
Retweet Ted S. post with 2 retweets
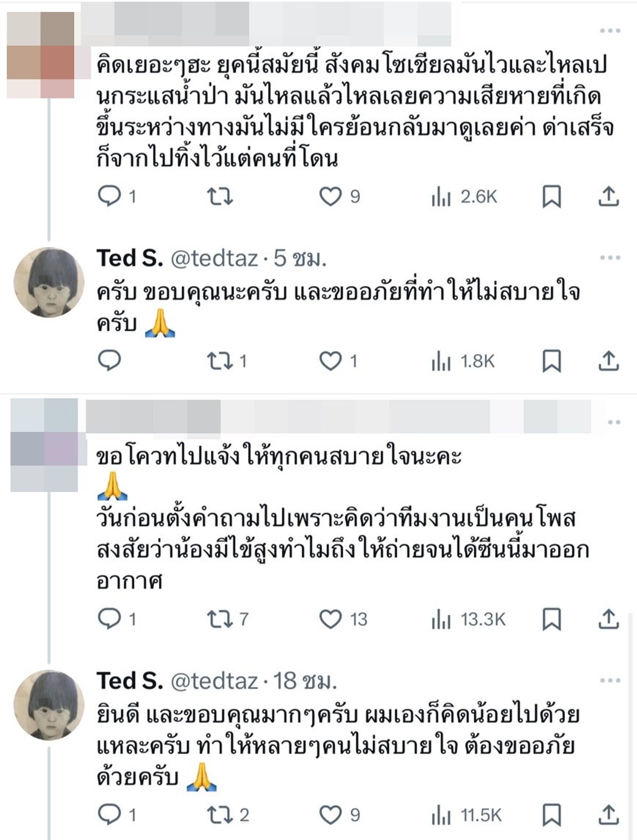pyautogui.click(x=219, y=815)
